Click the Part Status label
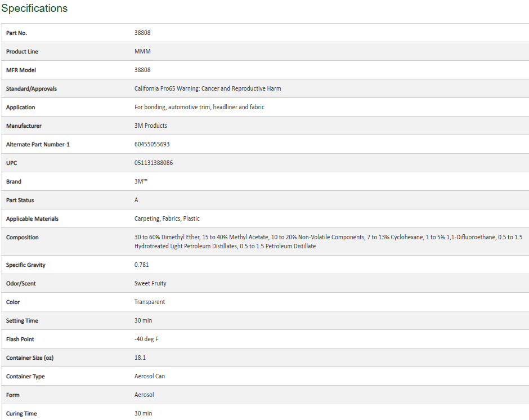Image resolution: width=529 pixels, height=420 pixels. pyautogui.click(x=20, y=200)
